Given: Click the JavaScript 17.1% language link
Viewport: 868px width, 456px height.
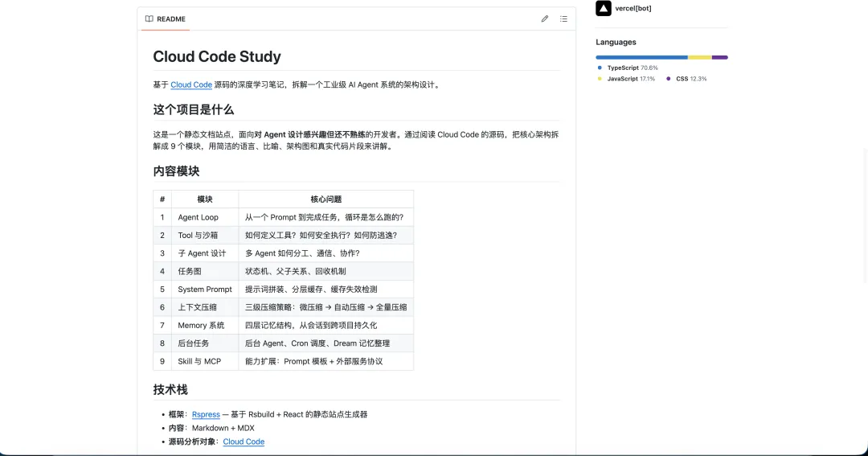Looking at the screenshot, I should (627, 79).
